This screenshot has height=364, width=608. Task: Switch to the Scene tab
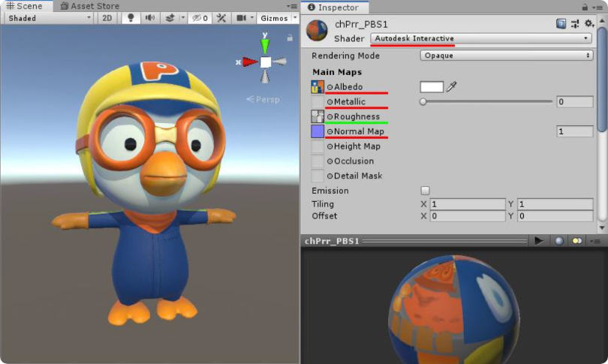pyautogui.click(x=26, y=6)
